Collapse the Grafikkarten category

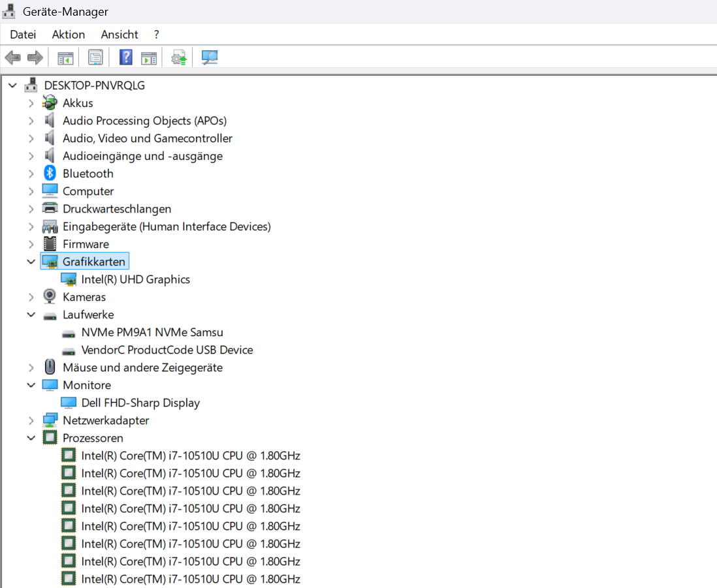click(x=31, y=262)
